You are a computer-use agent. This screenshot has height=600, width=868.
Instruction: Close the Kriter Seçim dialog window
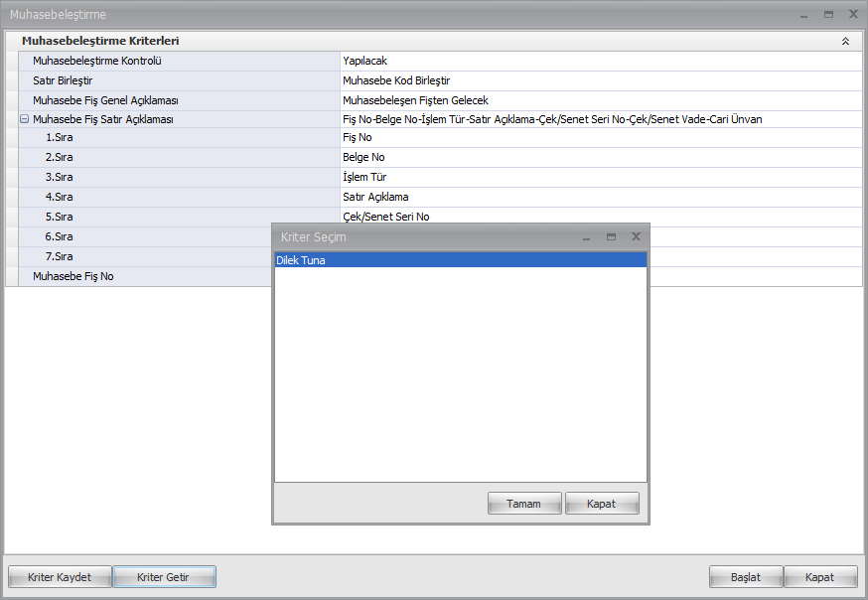point(636,237)
